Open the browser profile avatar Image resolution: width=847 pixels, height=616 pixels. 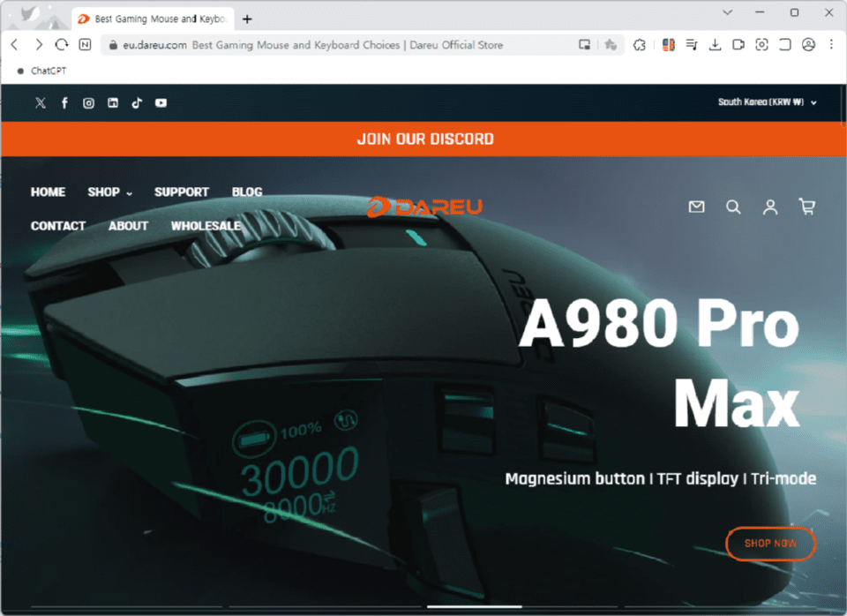tap(808, 45)
